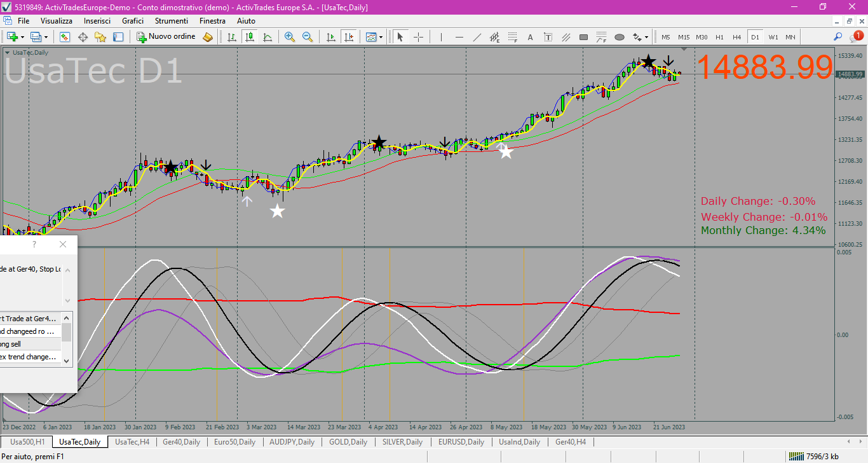Viewport: 868px width, 463px height.
Task: Toggle chart auto scroll
Action: [330, 37]
